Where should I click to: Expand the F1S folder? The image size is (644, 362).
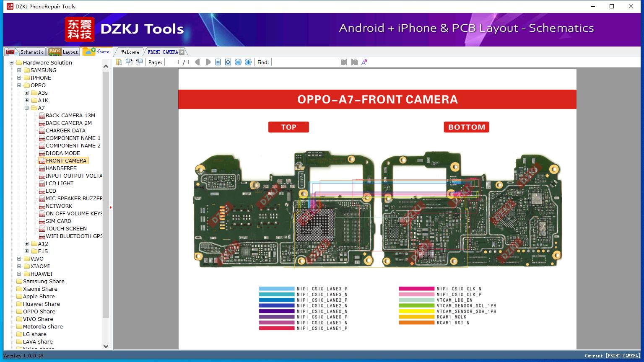click(x=27, y=251)
